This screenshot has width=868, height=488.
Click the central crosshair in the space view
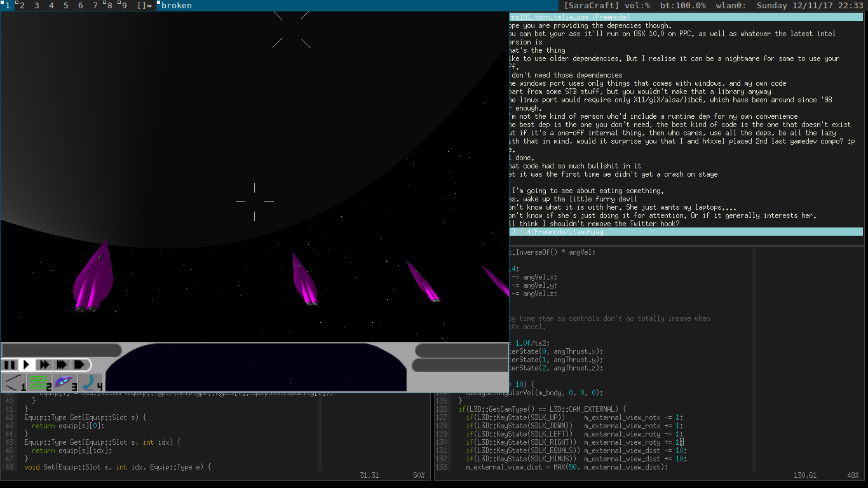coord(255,201)
